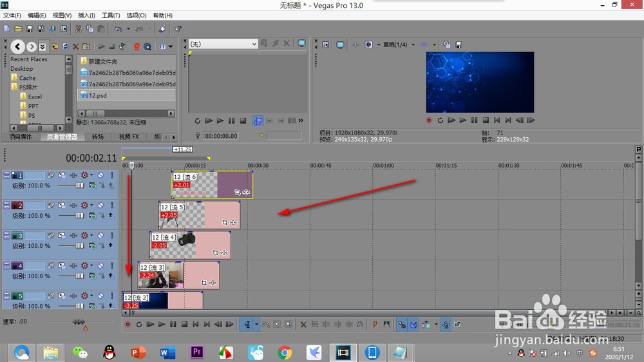Open the undo history dropdown arrow

point(128,29)
